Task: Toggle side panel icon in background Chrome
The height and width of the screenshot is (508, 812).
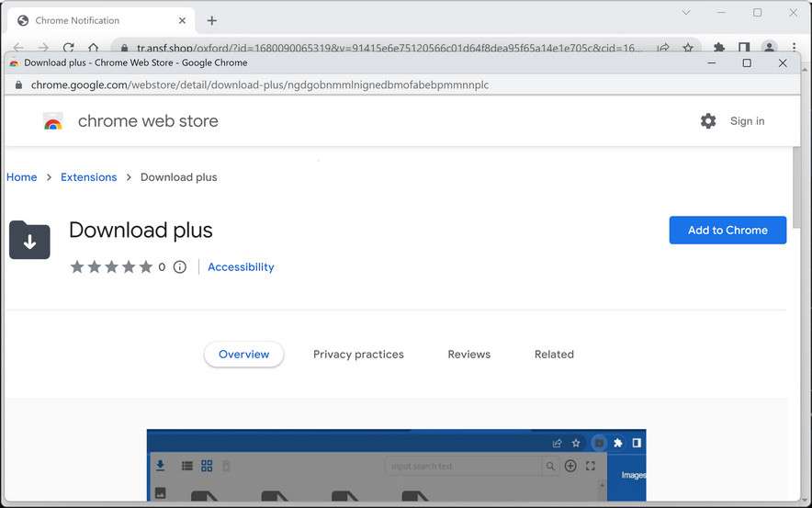Action: pos(744,48)
